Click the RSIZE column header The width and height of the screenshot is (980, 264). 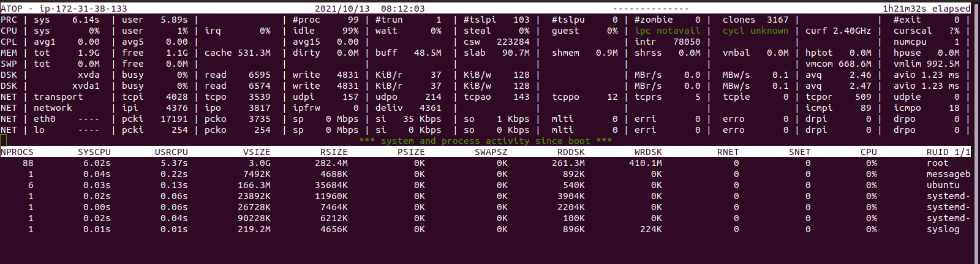pos(334,152)
